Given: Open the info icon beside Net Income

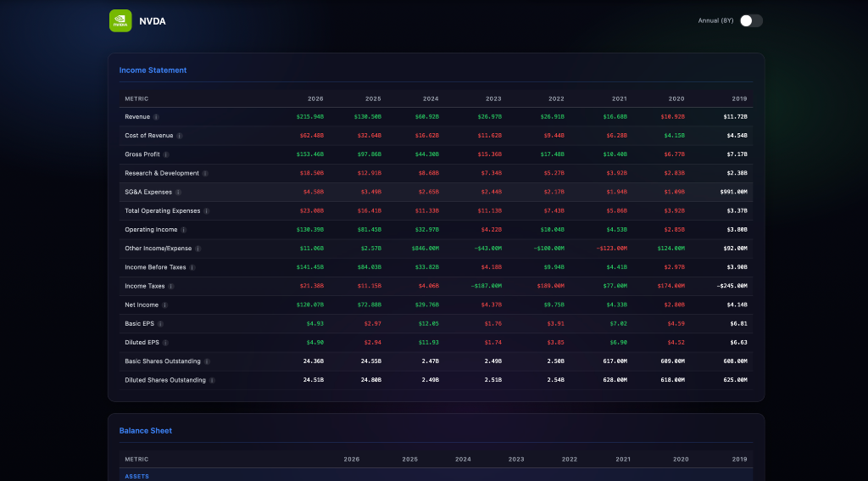Looking at the screenshot, I should tap(165, 305).
